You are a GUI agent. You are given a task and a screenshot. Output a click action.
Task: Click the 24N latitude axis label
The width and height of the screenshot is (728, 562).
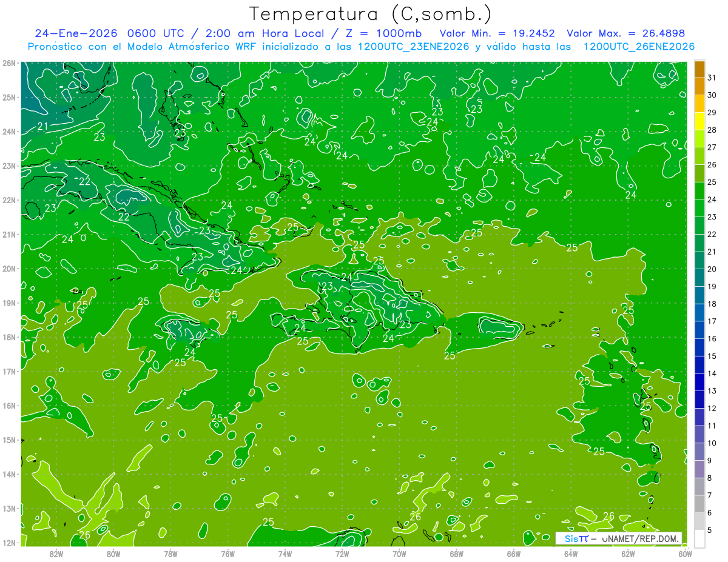point(8,132)
